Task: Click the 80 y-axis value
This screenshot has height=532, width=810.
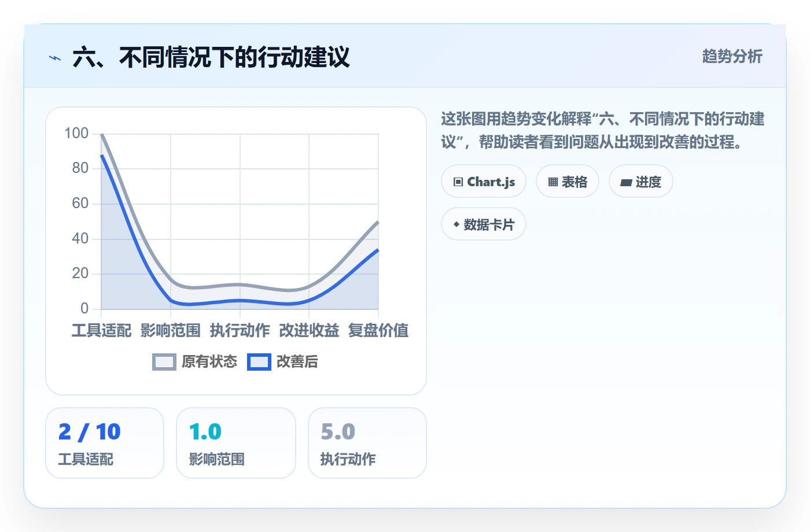Action: (x=80, y=168)
